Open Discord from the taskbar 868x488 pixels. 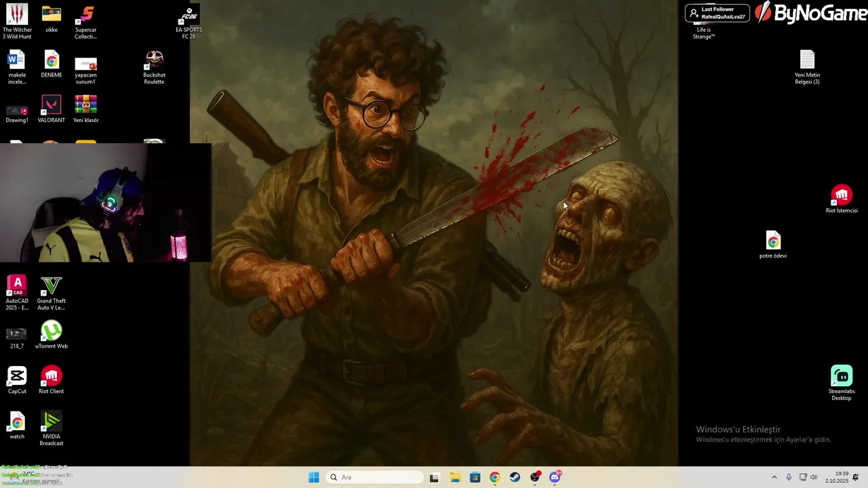[555, 477]
